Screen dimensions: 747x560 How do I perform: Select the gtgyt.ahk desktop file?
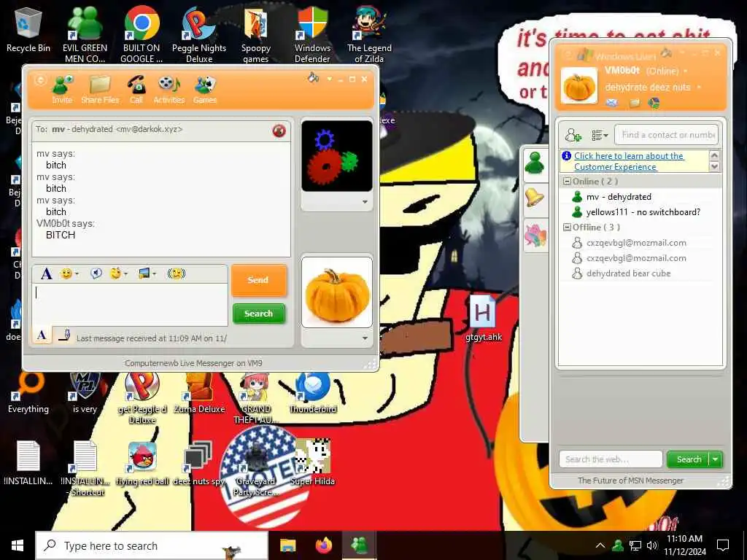[483, 319]
